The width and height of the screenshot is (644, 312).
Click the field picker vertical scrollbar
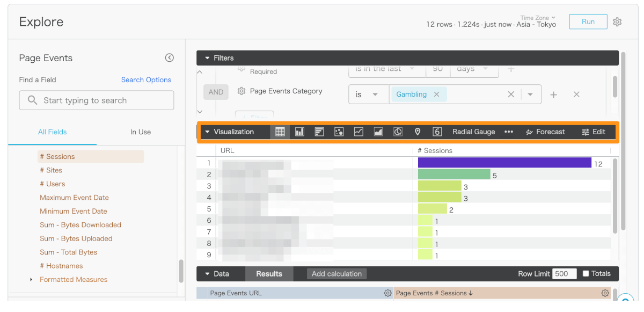(x=181, y=271)
